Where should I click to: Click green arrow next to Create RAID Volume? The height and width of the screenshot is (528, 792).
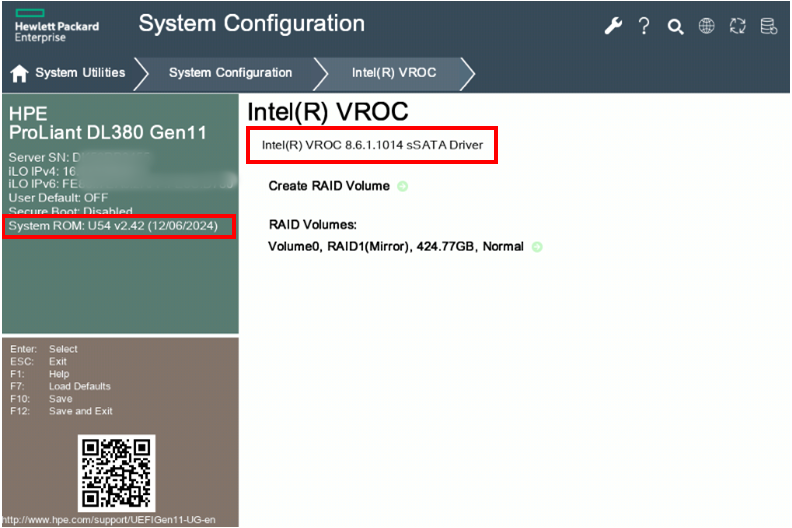(403, 186)
